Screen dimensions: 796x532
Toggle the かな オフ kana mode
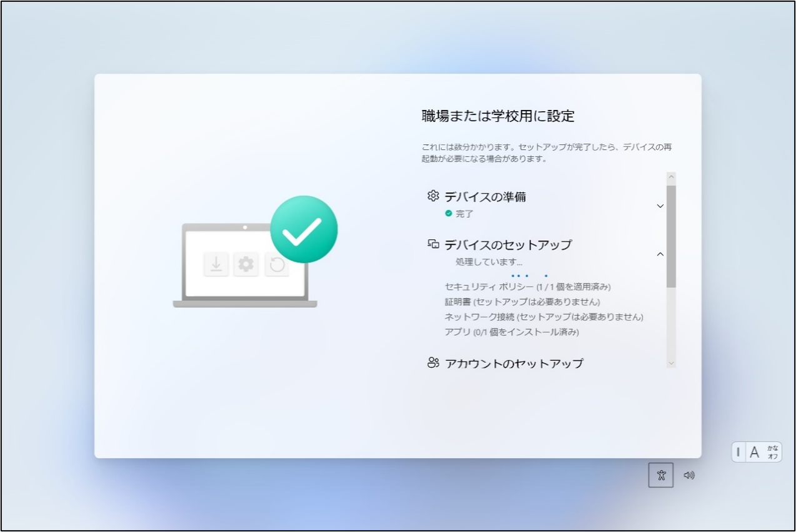click(773, 453)
